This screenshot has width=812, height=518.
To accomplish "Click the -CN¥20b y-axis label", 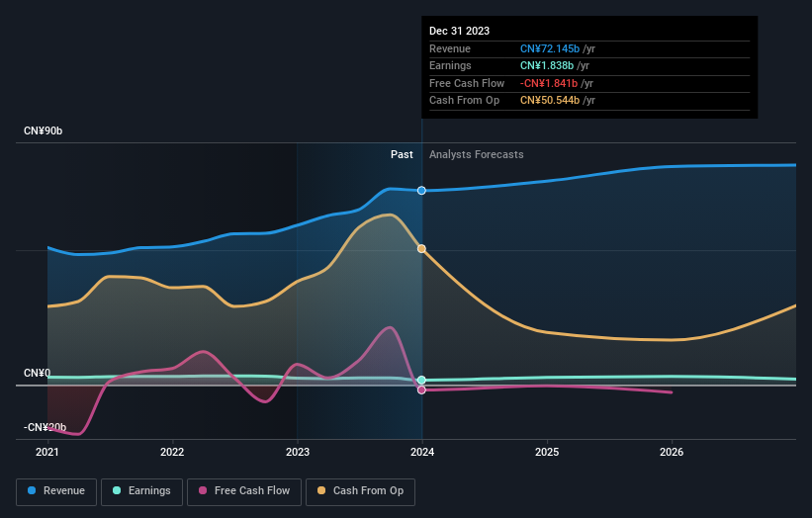I will tap(45, 427).
